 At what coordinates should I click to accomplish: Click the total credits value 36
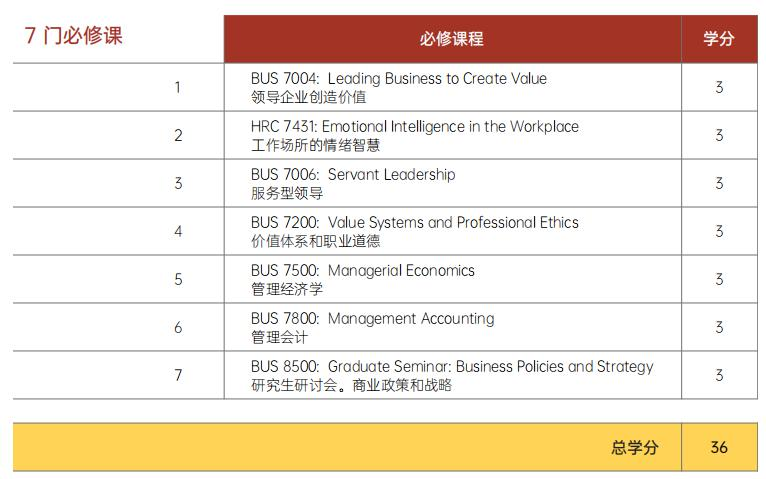pyautogui.click(x=719, y=447)
